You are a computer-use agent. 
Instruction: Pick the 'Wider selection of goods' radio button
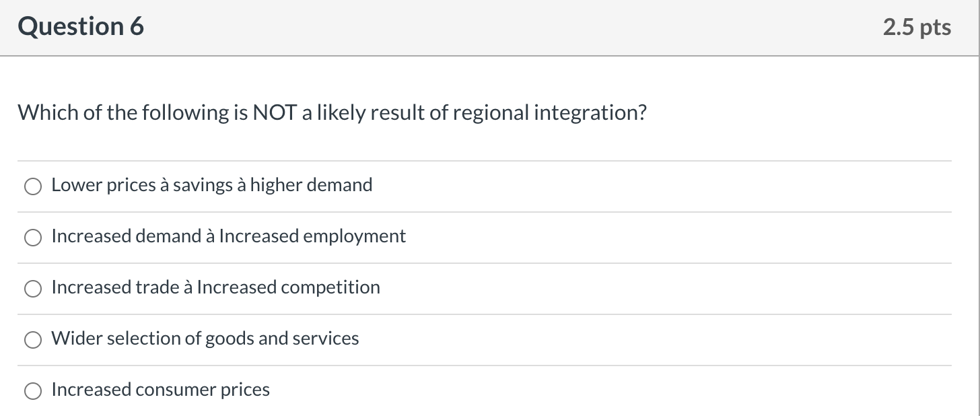33,340
